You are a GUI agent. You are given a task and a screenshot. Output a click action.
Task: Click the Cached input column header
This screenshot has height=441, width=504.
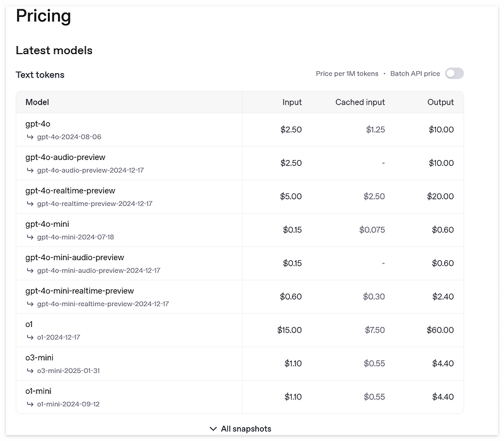[360, 102]
